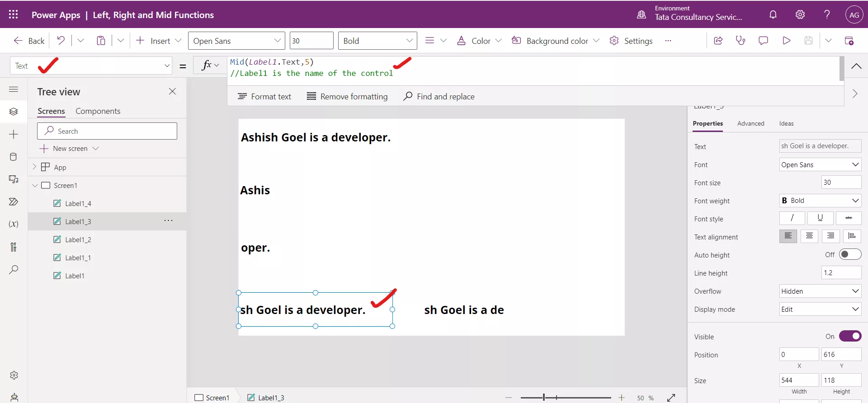Open Search magnifier icon in left rail
The image size is (868, 403).
pyautogui.click(x=14, y=270)
